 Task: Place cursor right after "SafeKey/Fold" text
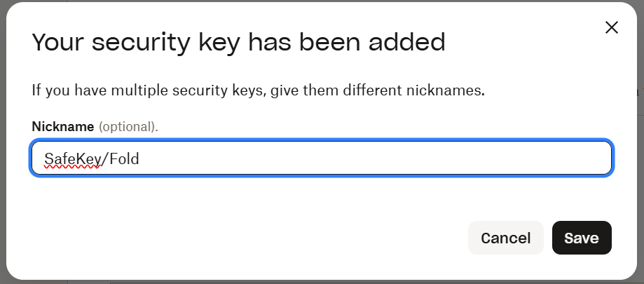(x=141, y=159)
